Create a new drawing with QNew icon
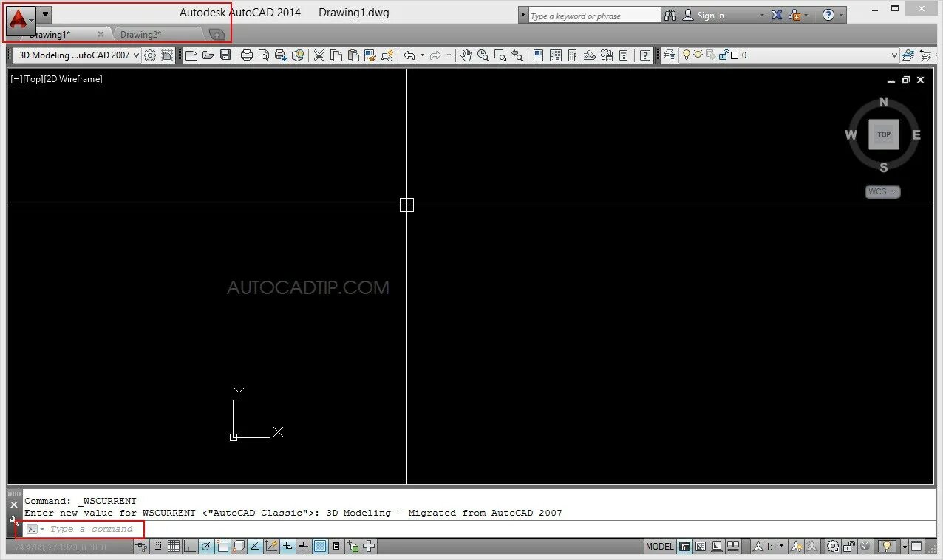This screenshot has height=560, width=943. pos(191,55)
